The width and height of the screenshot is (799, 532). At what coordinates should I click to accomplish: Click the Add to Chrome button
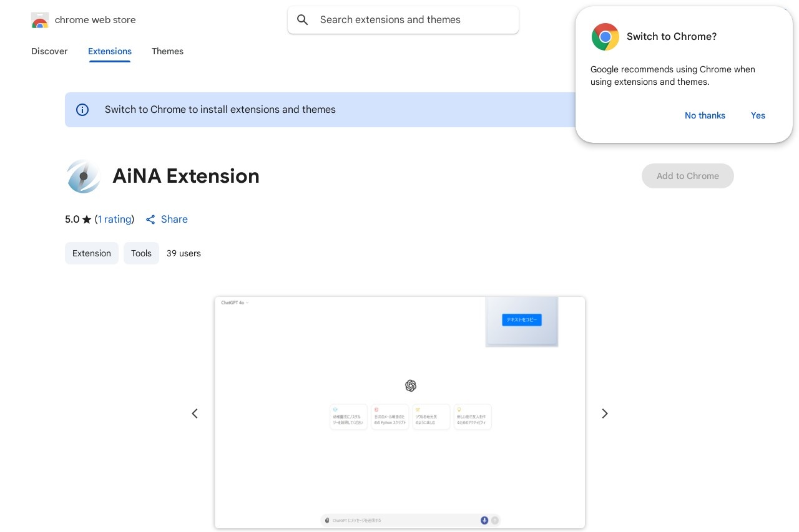[x=688, y=176]
